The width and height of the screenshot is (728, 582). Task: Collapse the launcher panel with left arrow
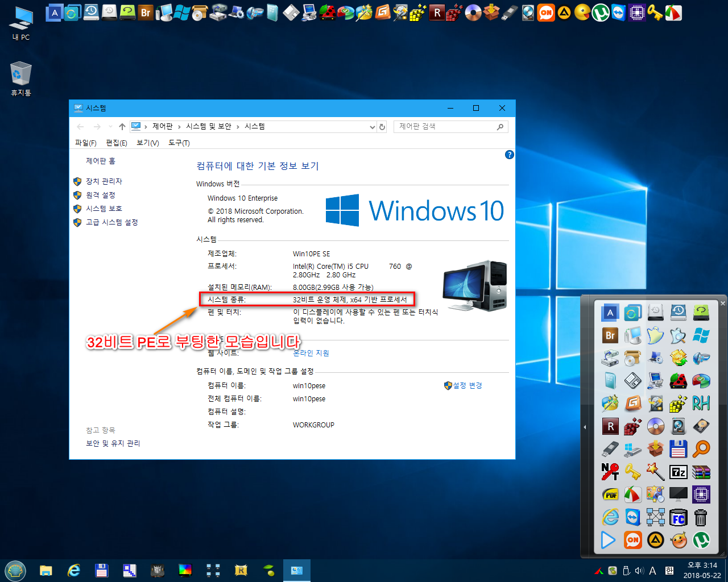[x=585, y=427]
